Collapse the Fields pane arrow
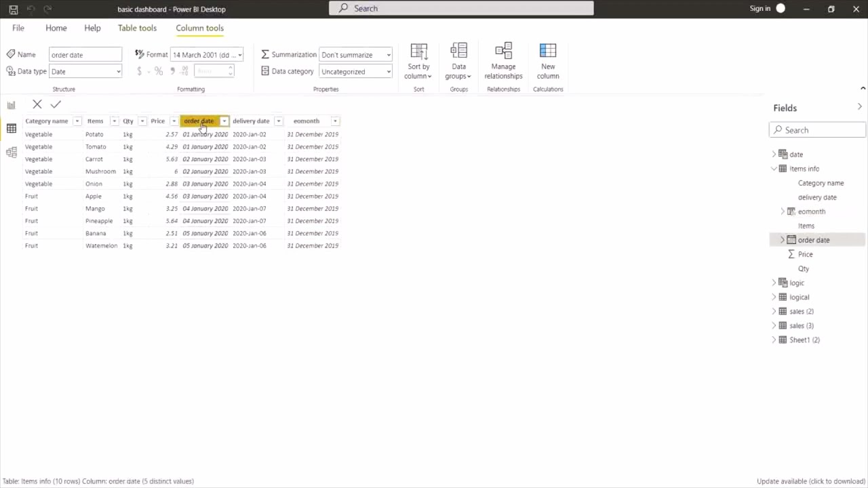Screen dimensions: 868x488 859,107
